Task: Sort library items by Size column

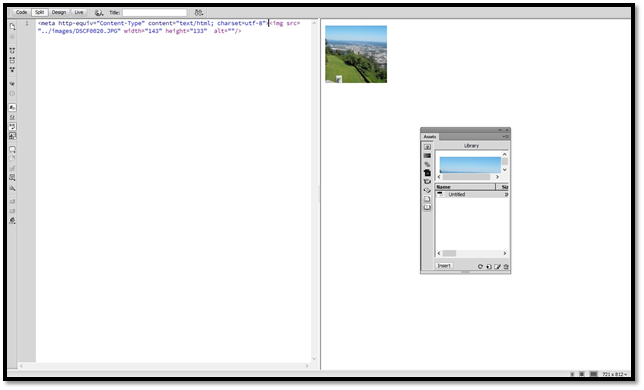Action: [x=503, y=187]
